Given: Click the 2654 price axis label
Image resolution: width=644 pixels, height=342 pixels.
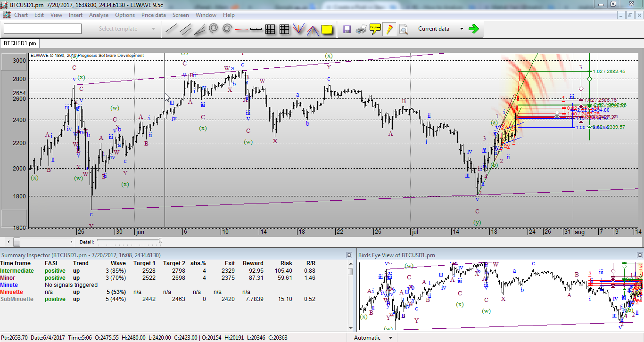Looking at the screenshot, I should [x=20, y=93].
